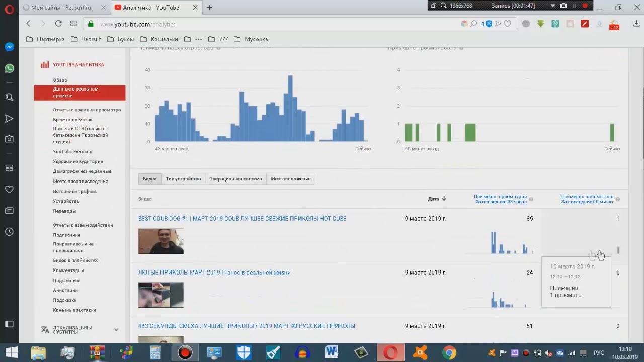
Task: Click the red wand extension icon
Action: (585, 24)
